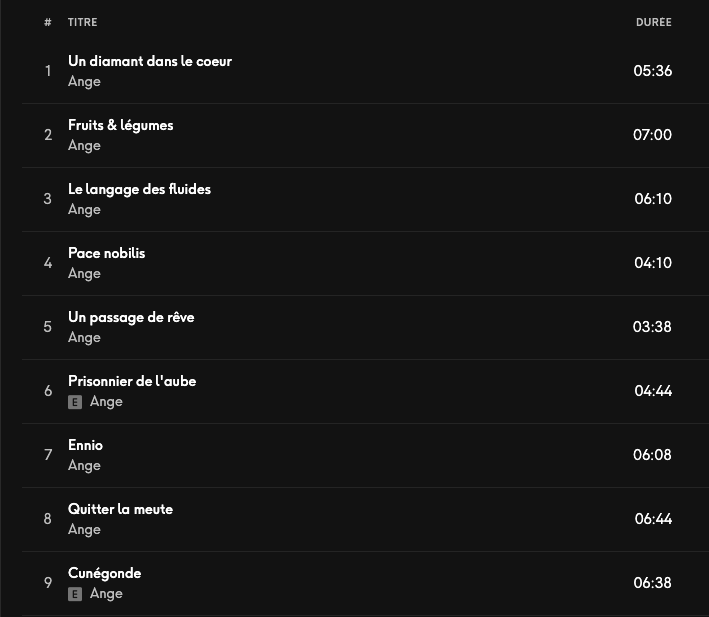Viewport: 709px width, 617px height.
Task: Click the explicit badge on Prisonnier de l'aube
Action: (x=74, y=402)
